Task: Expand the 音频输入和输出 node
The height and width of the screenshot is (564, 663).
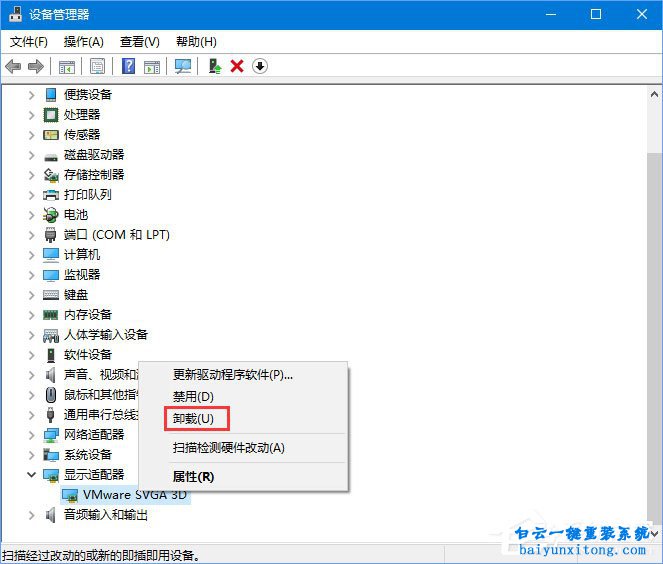Action: coord(31,515)
